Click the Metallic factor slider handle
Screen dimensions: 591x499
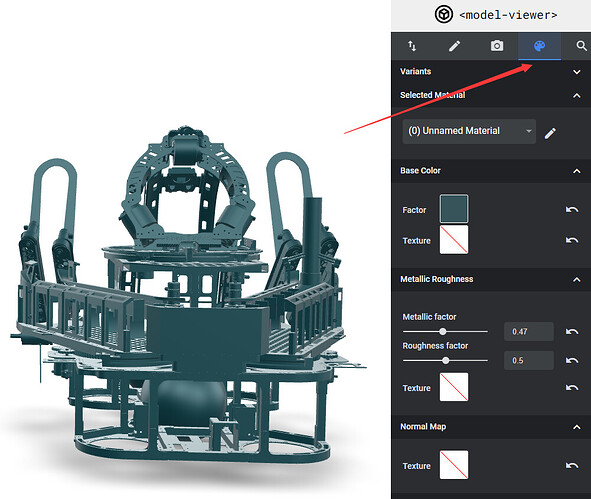pos(443,332)
